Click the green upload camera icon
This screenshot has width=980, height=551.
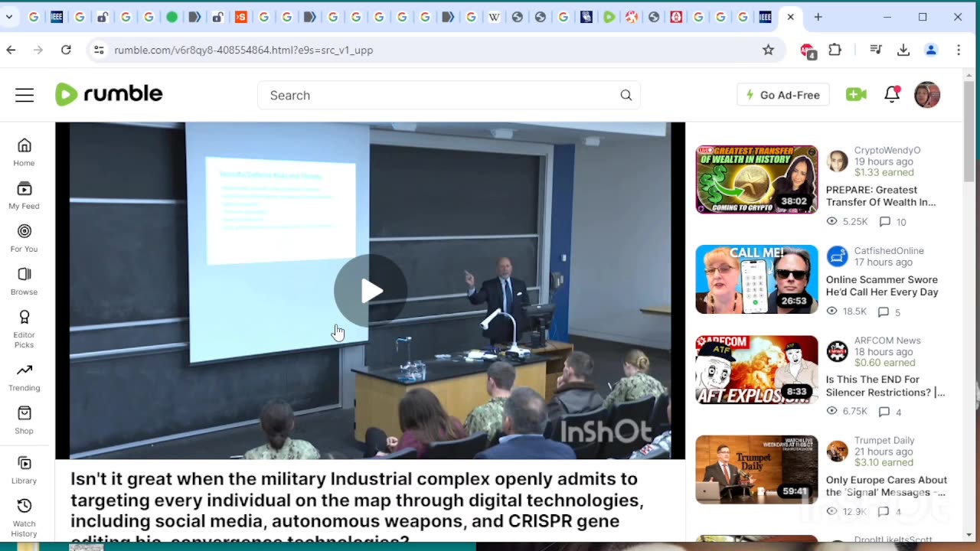[856, 94]
